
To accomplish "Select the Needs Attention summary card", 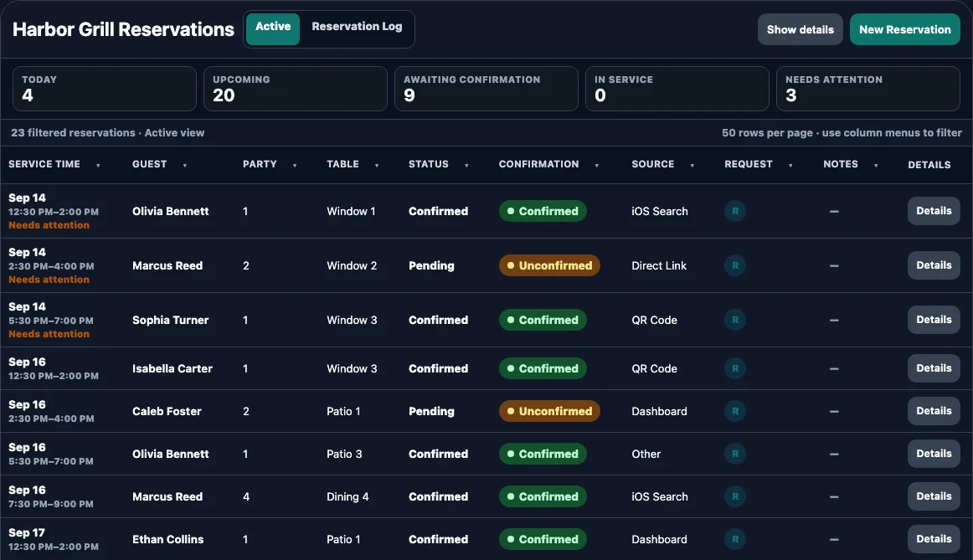I will 868,89.
